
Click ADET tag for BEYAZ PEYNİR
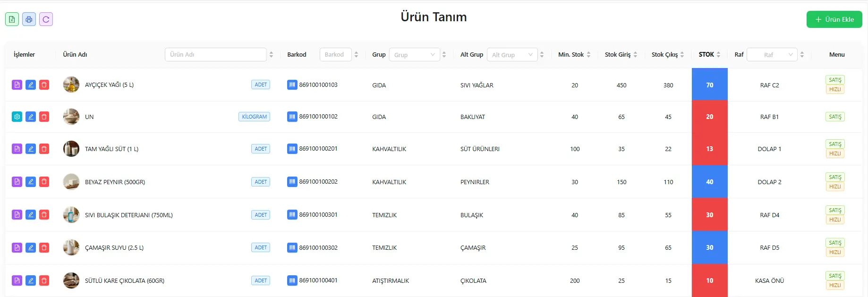261,182
